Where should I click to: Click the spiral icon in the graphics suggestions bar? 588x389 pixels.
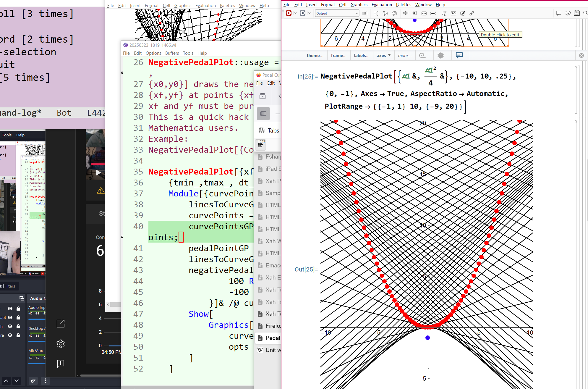[422, 55]
